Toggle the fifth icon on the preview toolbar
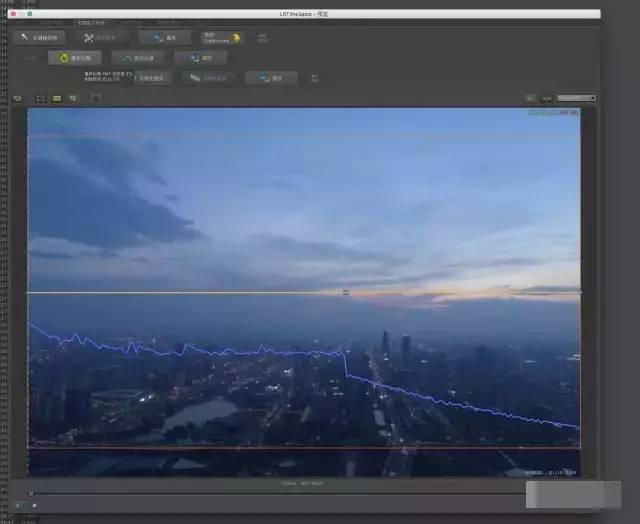The height and width of the screenshot is (524, 640). tap(96, 98)
